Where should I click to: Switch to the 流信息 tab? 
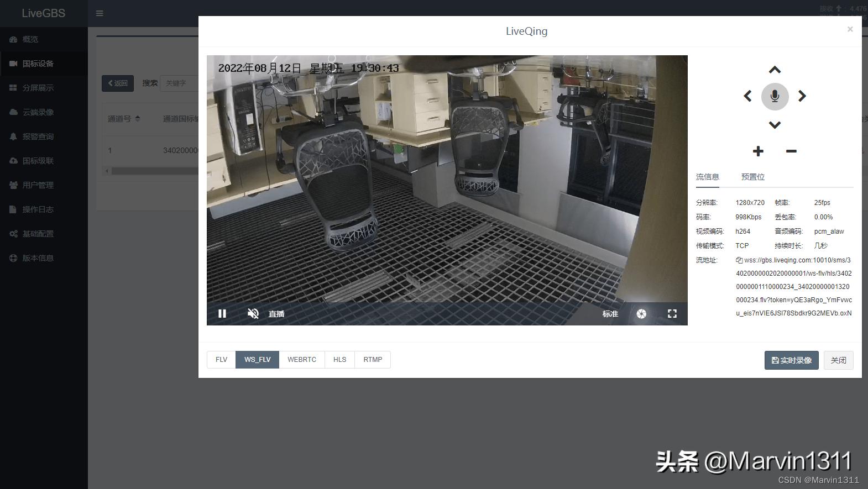707,177
